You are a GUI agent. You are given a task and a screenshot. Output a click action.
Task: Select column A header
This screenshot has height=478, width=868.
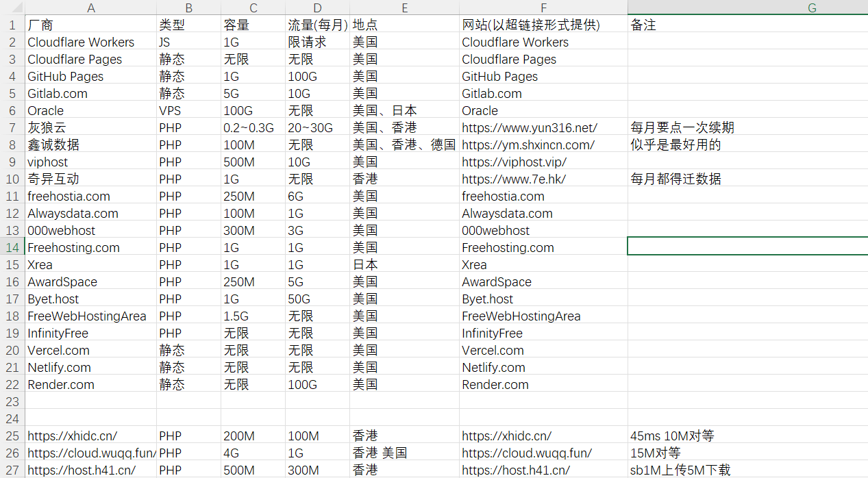pos(91,8)
